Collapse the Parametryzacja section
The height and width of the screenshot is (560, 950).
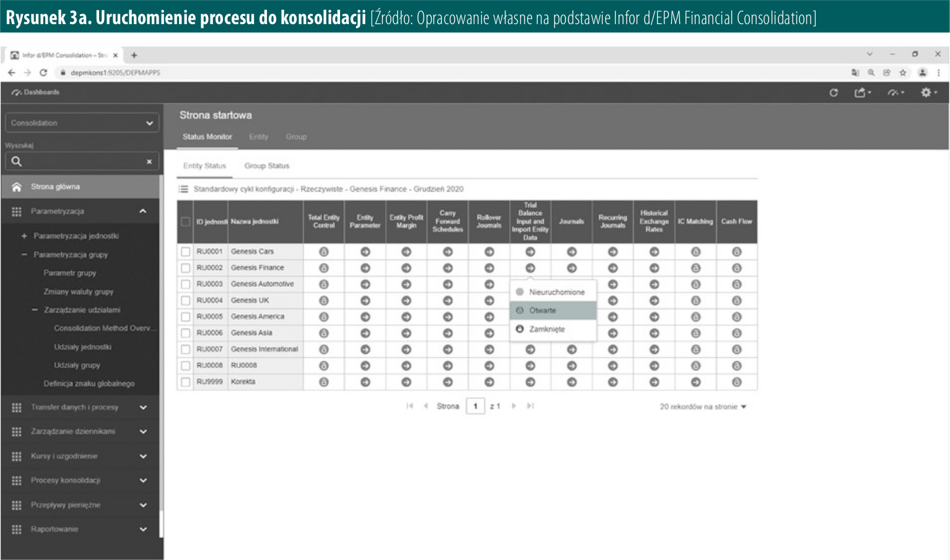tap(143, 211)
